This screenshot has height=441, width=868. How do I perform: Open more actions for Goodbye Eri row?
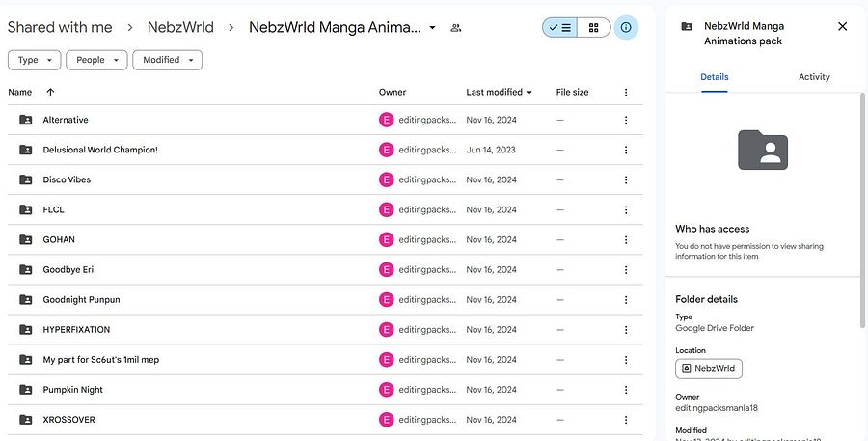tap(626, 270)
